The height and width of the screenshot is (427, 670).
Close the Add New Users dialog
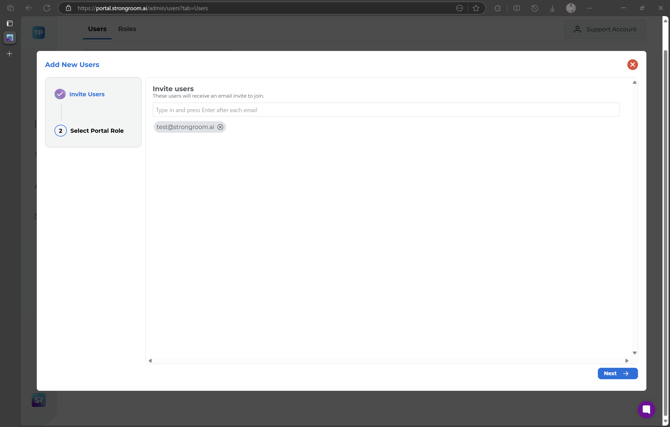click(x=632, y=65)
